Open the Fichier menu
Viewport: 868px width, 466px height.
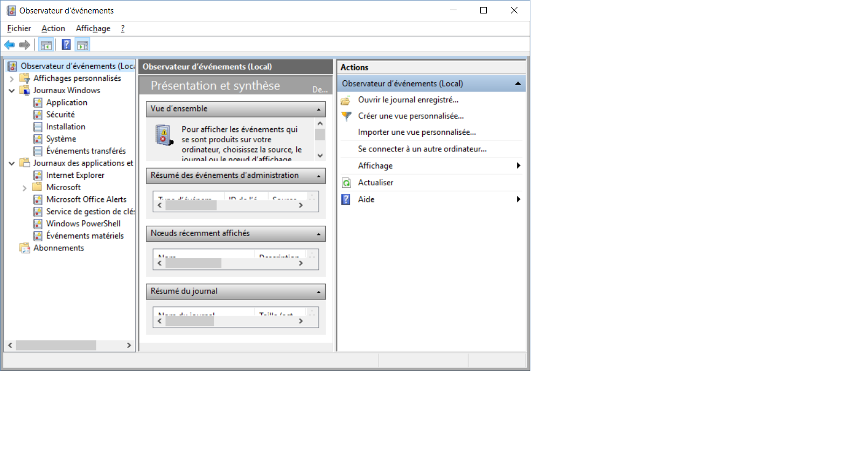point(19,29)
